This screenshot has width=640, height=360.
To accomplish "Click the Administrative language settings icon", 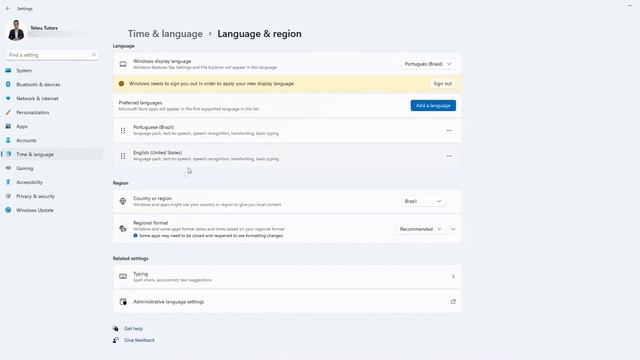I will click(x=123, y=302).
